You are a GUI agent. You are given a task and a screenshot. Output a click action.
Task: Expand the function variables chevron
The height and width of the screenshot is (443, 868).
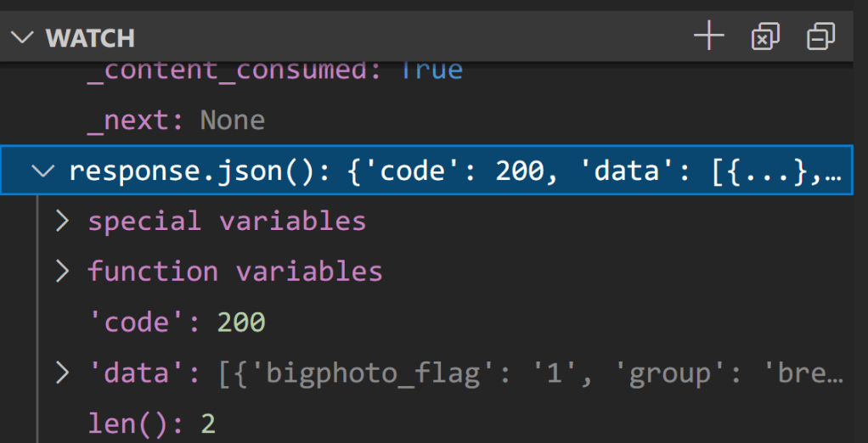coord(62,272)
